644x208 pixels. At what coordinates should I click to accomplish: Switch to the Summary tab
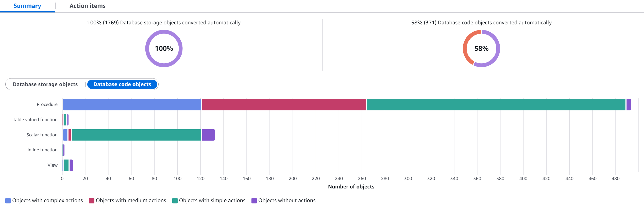tap(27, 6)
